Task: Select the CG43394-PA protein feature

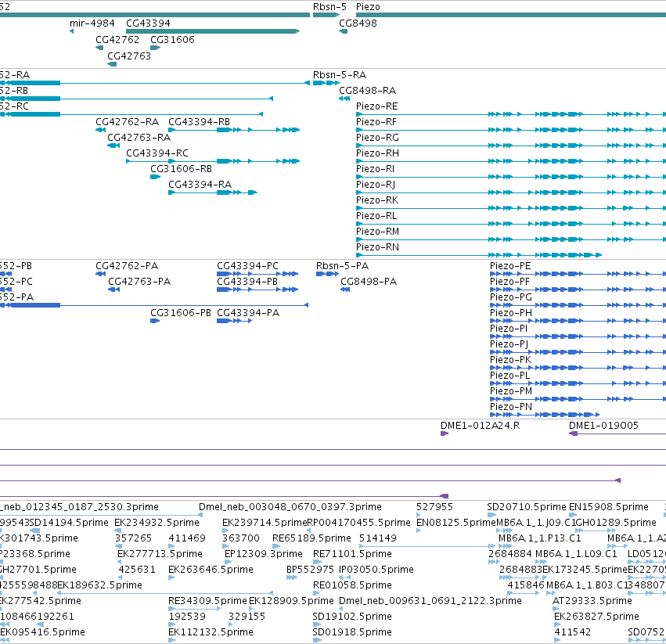Action: [x=248, y=313]
